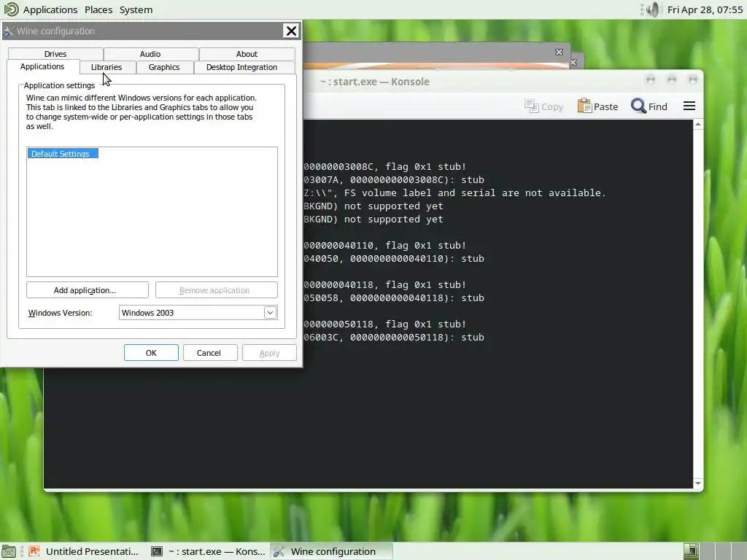The height and width of the screenshot is (560, 747).
Task: Cancel the Wine configuration dialog
Action: [x=209, y=353]
